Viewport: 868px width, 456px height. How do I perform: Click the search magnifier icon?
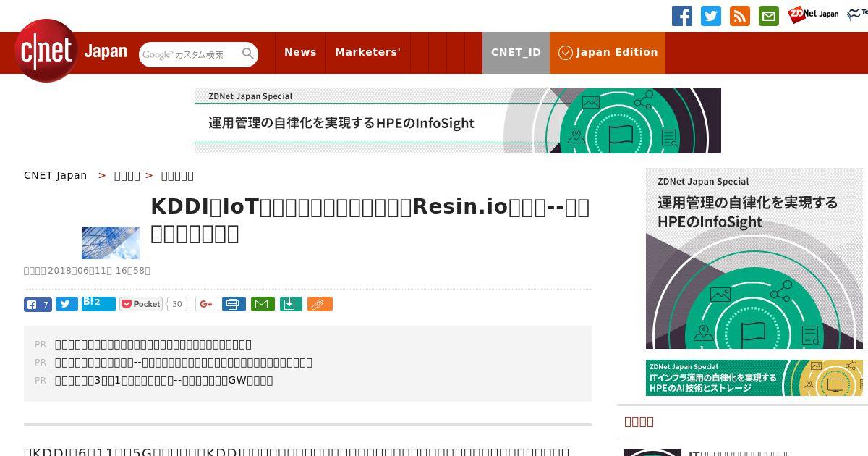pos(248,54)
